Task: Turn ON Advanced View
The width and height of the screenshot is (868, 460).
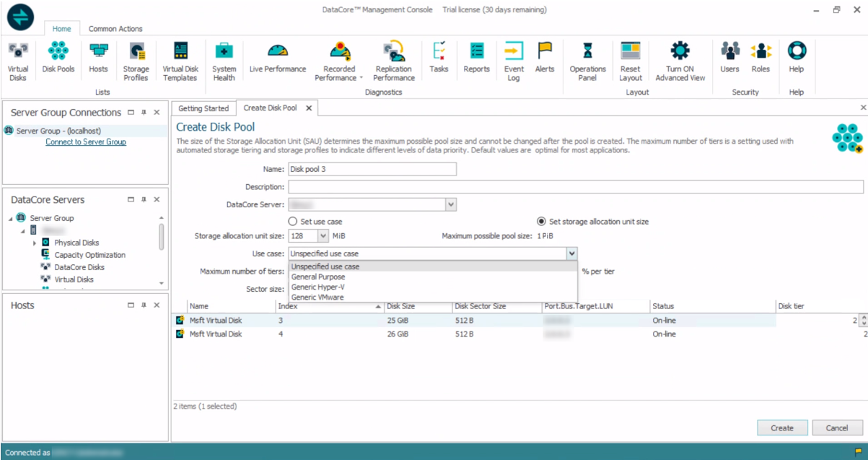Action: pos(680,61)
